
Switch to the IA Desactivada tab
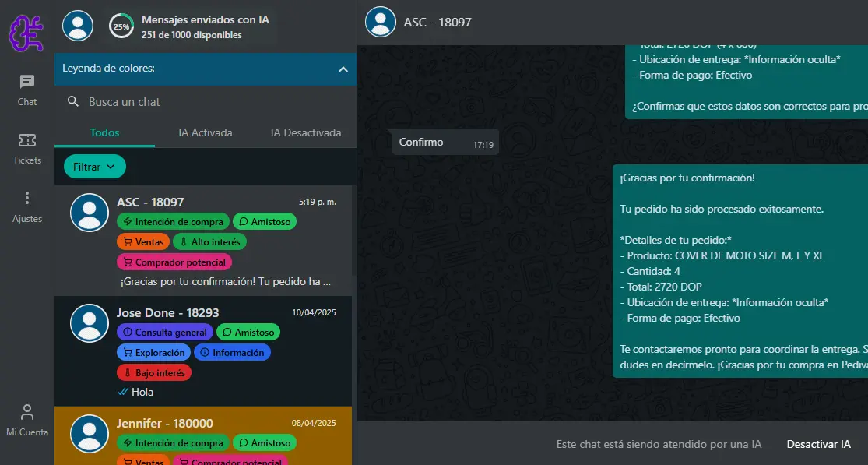306,133
